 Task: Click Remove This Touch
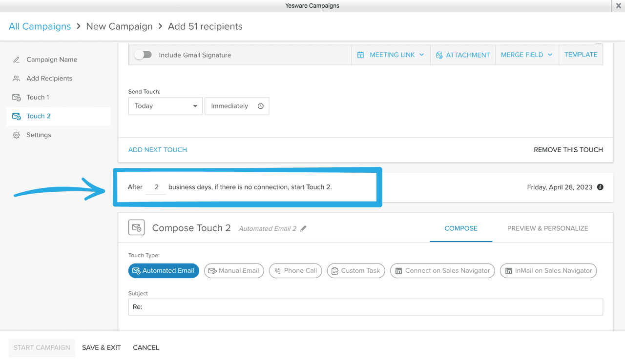568,150
